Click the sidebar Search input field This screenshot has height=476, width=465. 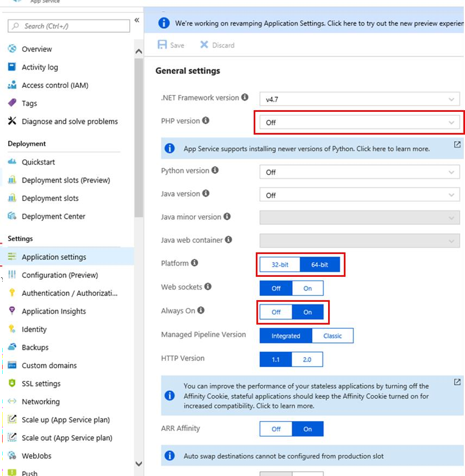pyautogui.click(x=68, y=26)
